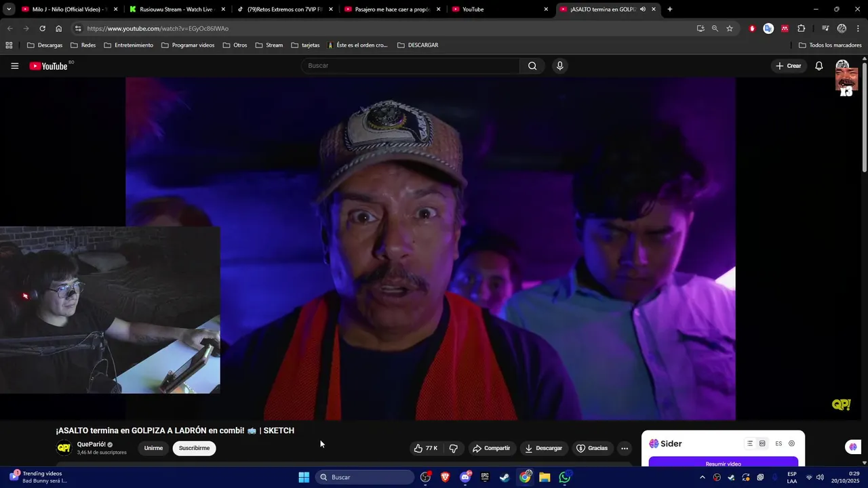Bookmark this page with the star icon
Screen dimensions: 868x488
pos(730,28)
